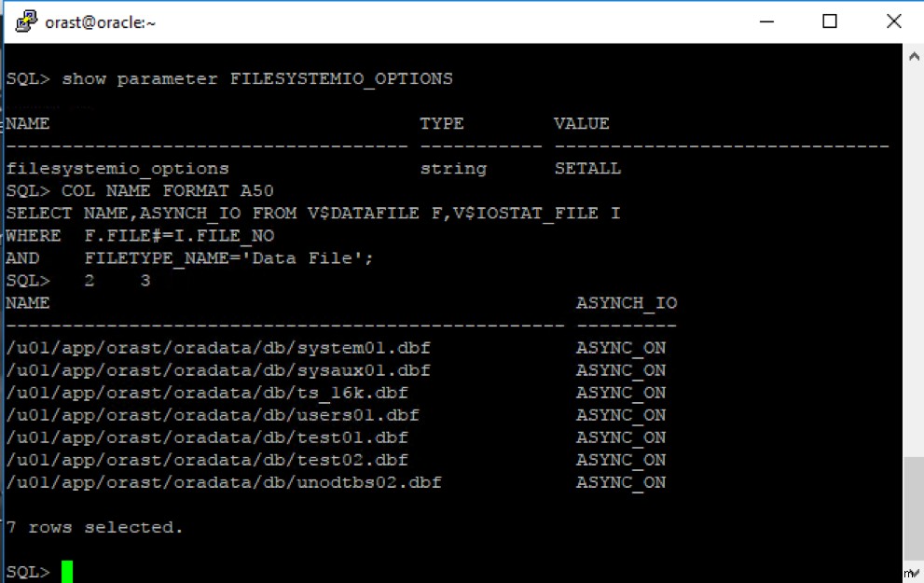Click the 'TYPE' column header

442,124
